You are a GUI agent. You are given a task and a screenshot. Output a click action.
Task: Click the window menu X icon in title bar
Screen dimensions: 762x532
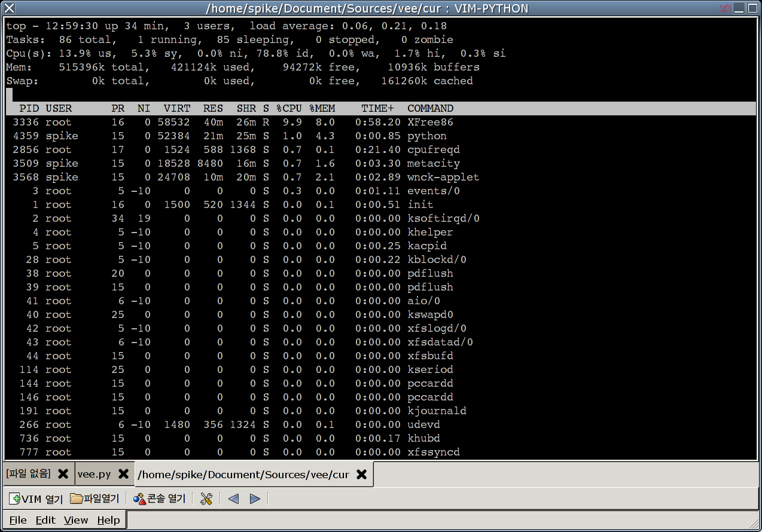[x=9, y=8]
